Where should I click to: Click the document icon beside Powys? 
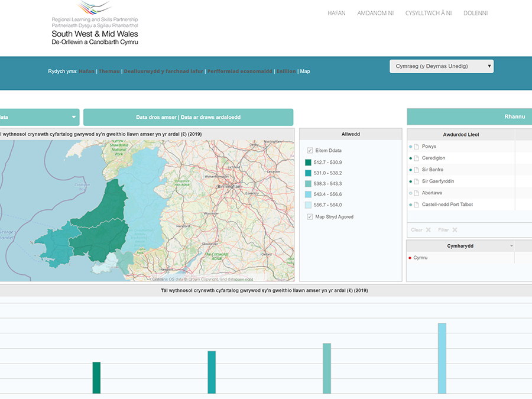416,147
